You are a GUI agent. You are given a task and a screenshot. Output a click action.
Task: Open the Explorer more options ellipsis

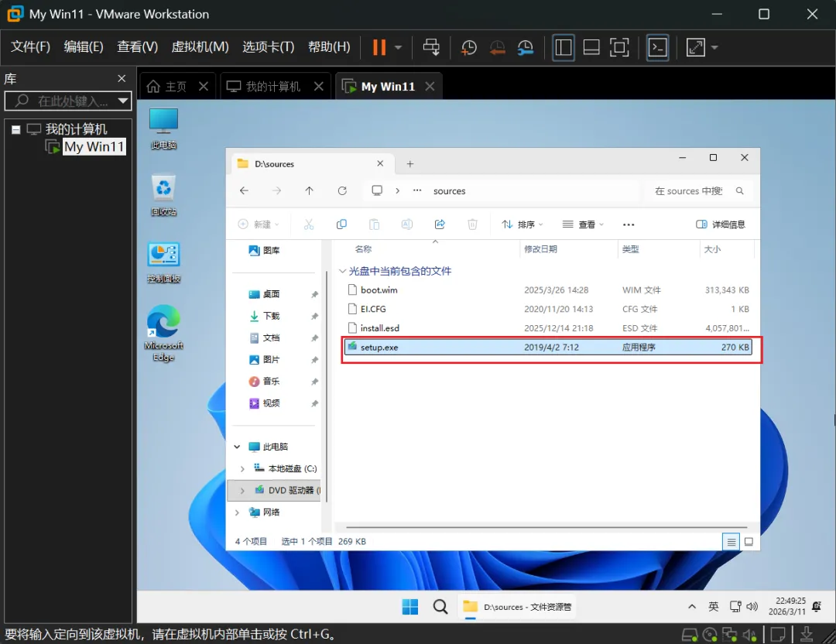point(629,224)
